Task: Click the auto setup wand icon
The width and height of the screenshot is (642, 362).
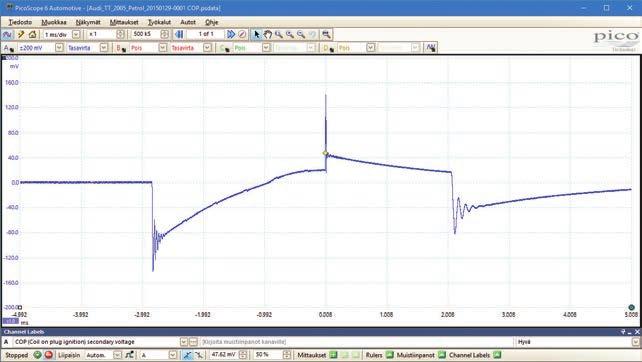Action: pyautogui.click(x=20, y=34)
